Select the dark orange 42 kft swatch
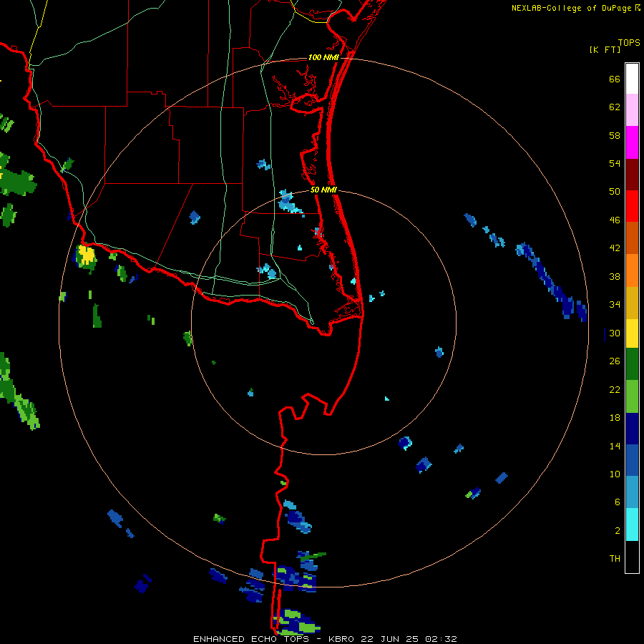 click(632, 238)
